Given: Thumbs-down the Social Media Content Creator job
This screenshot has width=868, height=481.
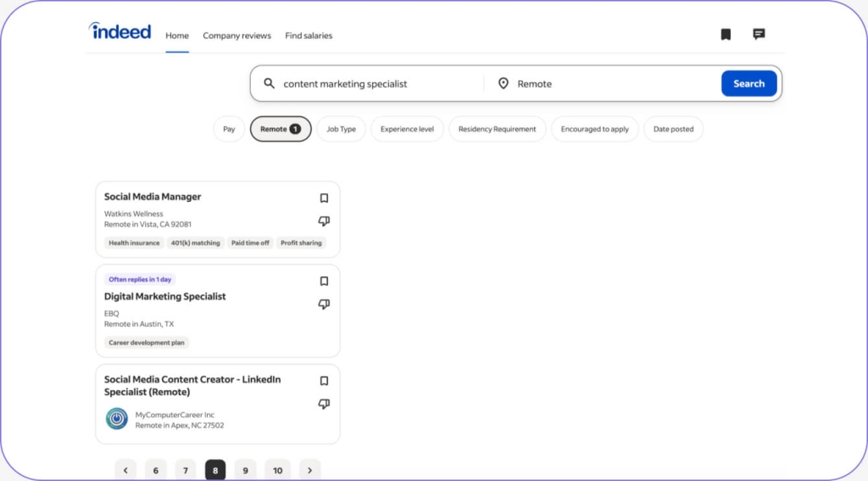Looking at the screenshot, I should [324, 404].
